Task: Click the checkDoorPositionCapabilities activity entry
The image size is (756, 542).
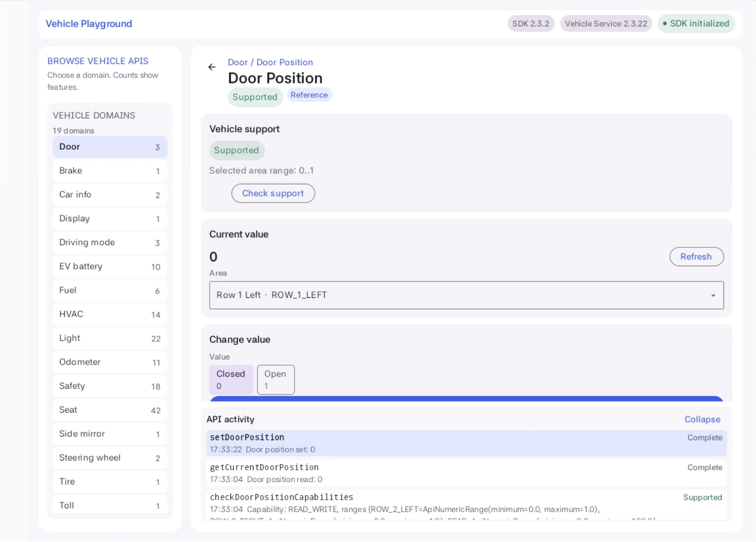Action: point(466,505)
